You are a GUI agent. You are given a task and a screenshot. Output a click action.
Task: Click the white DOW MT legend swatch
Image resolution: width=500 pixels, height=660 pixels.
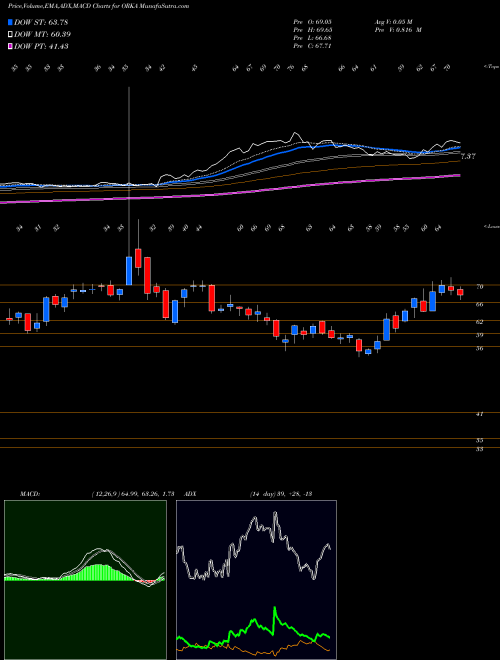10,35
